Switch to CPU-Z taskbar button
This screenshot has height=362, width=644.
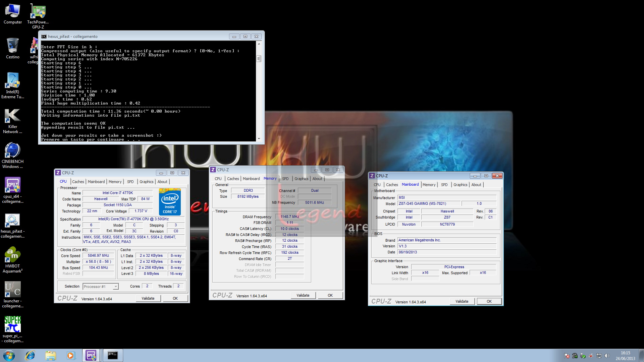click(91, 355)
